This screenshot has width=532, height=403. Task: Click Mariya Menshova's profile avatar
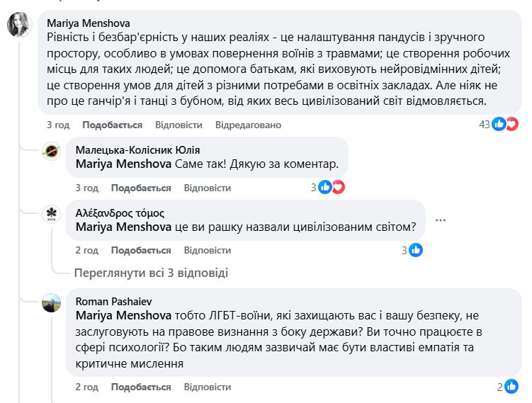tap(18, 25)
